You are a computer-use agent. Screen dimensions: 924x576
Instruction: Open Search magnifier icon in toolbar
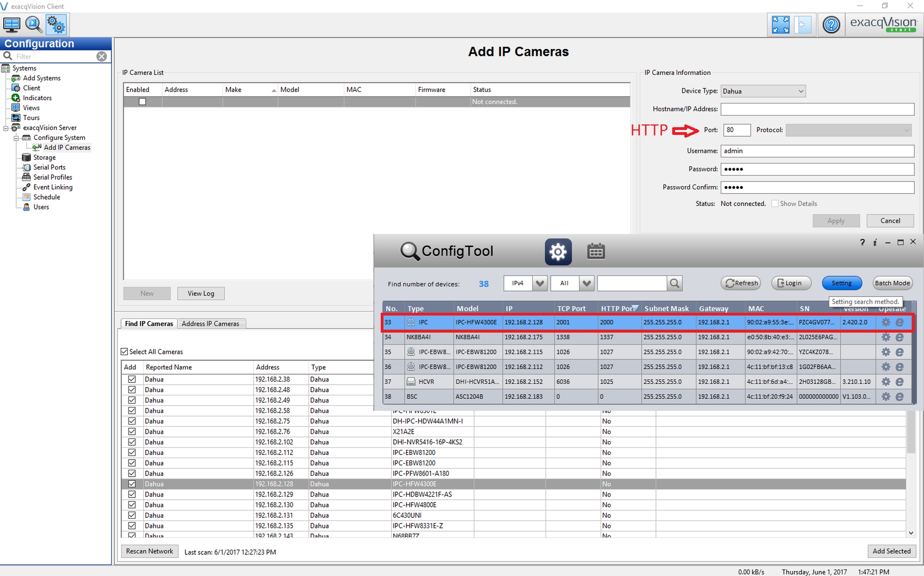coord(34,24)
